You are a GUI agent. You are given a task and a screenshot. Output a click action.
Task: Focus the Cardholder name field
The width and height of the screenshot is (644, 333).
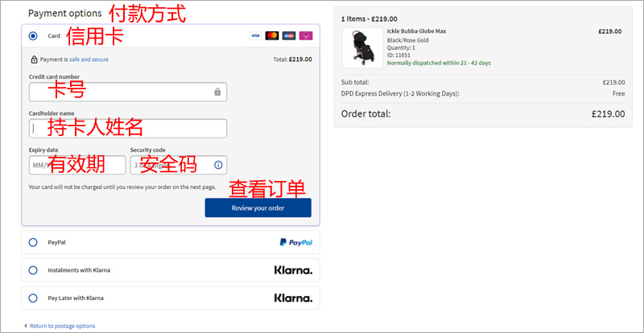(x=128, y=129)
